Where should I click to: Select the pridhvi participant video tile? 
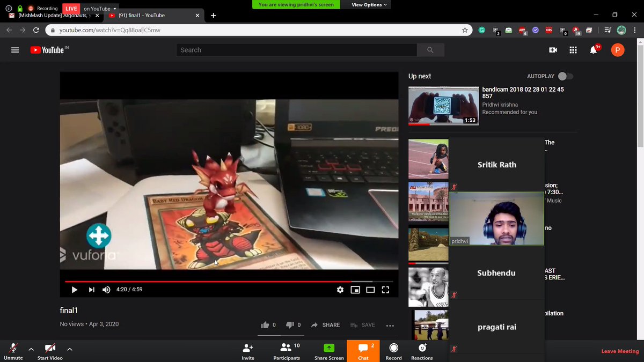pyautogui.click(x=497, y=219)
